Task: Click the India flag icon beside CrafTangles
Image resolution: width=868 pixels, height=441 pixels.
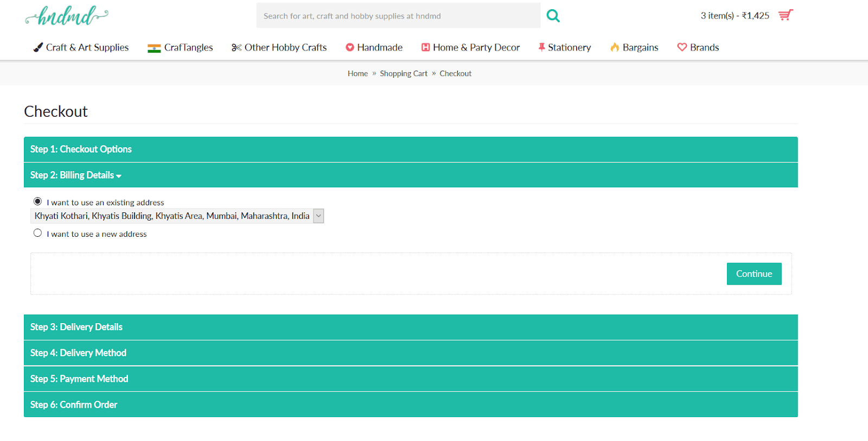Action: tap(154, 48)
